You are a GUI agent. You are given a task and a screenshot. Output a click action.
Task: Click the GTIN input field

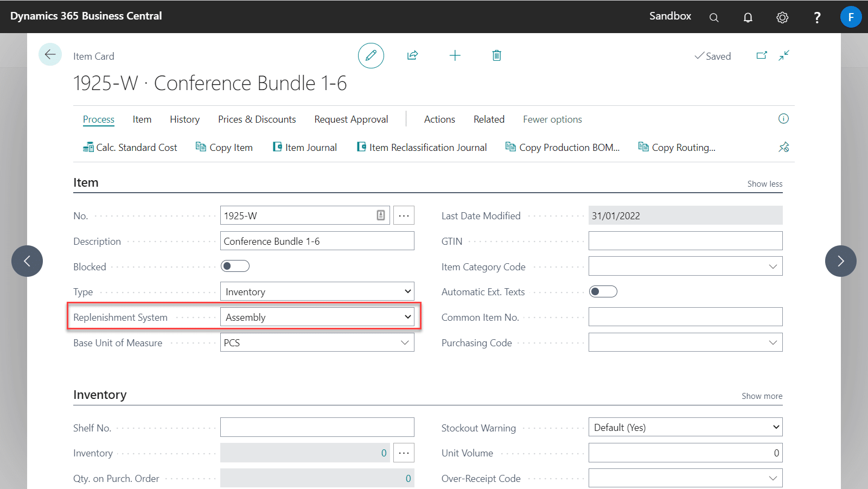[x=686, y=241]
